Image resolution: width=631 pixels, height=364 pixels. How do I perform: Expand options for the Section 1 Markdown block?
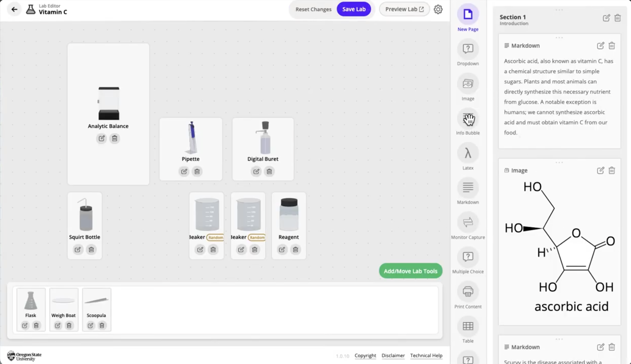tap(559, 37)
